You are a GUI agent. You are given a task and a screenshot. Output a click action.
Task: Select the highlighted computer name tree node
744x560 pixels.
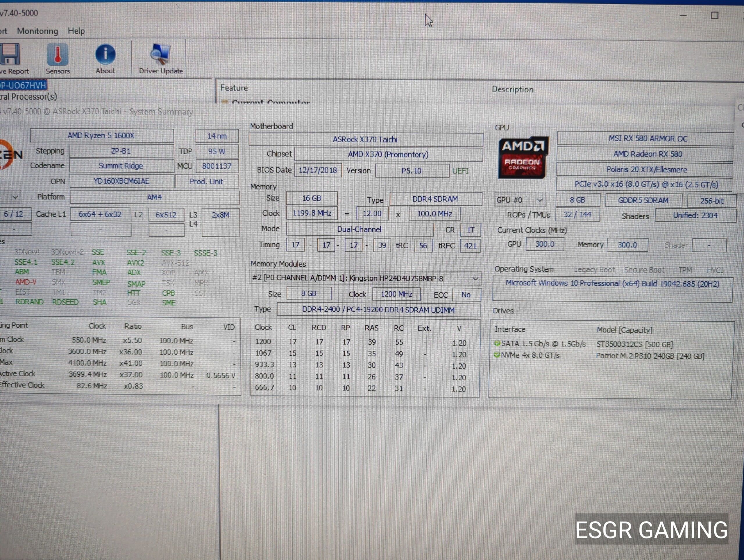coord(23,85)
